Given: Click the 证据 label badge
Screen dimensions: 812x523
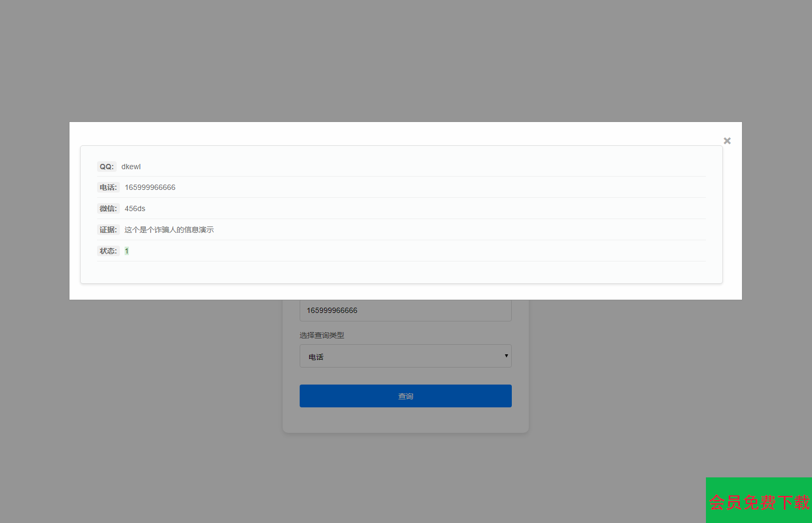Looking at the screenshot, I should point(108,230).
